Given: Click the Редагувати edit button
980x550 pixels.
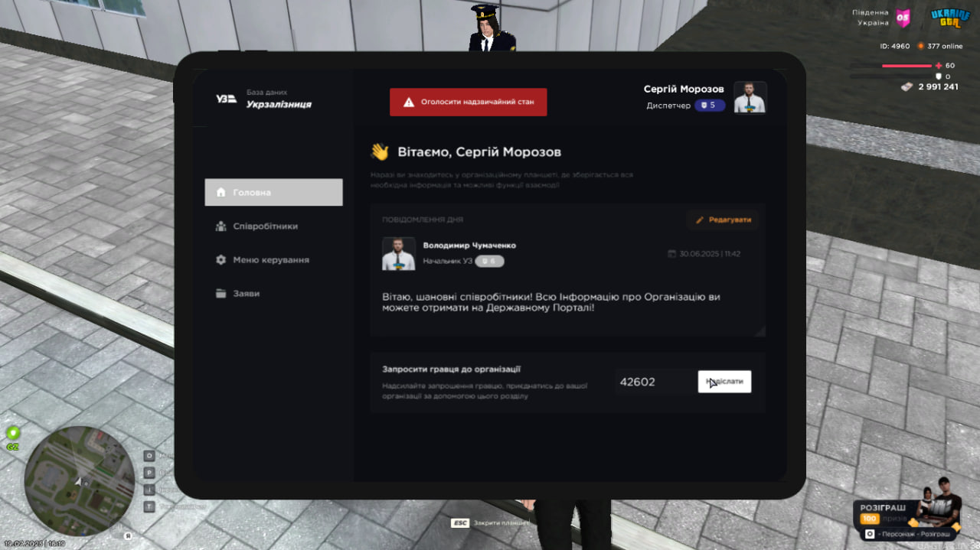Looking at the screenshot, I should [x=723, y=220].
